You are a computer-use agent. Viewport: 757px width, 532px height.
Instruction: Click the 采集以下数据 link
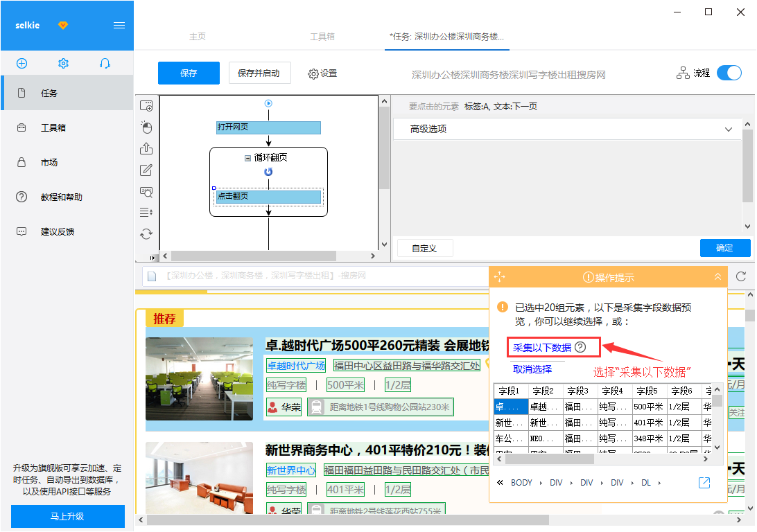click(x=541, y=348)
